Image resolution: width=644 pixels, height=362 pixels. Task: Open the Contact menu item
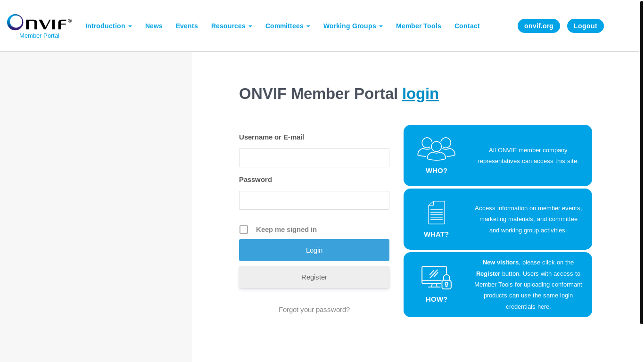467,26
